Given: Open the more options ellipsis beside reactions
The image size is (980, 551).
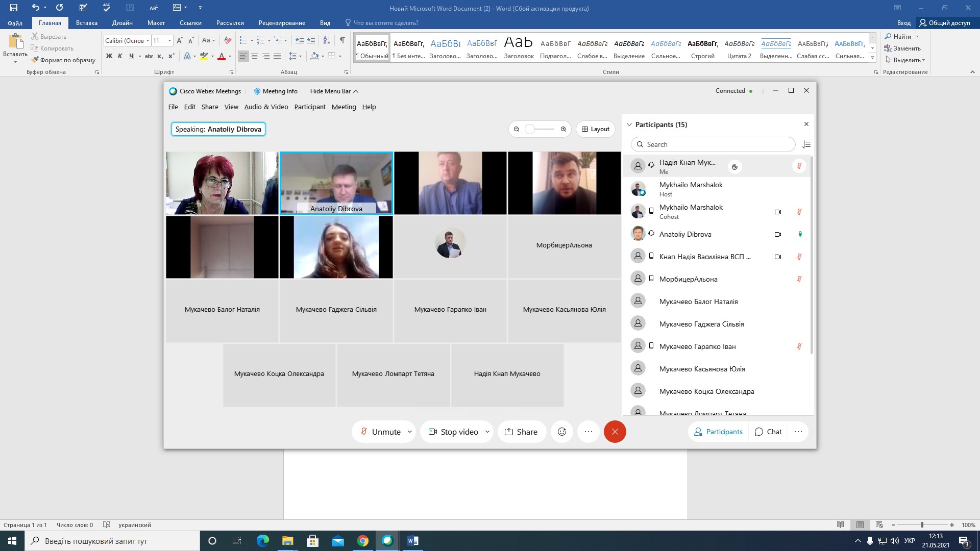Looking at the screenshot, I should point(589,432).
